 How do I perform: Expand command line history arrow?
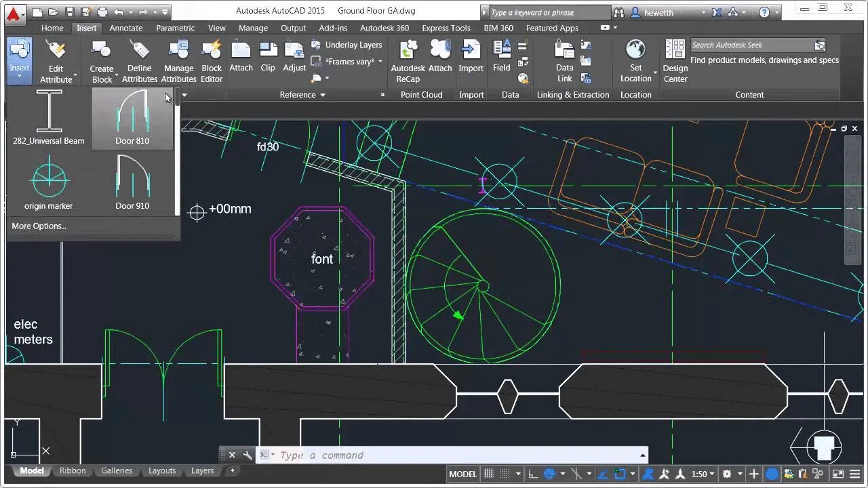[x=642, y=455]
